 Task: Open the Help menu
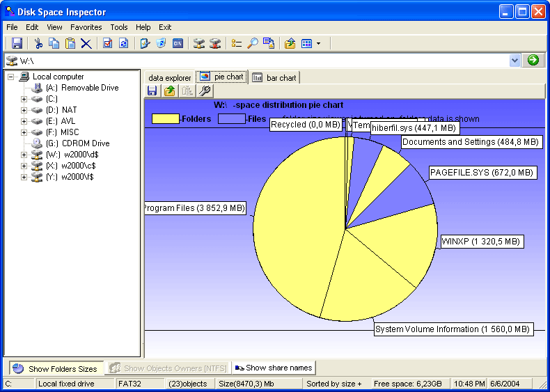point(143,27)
